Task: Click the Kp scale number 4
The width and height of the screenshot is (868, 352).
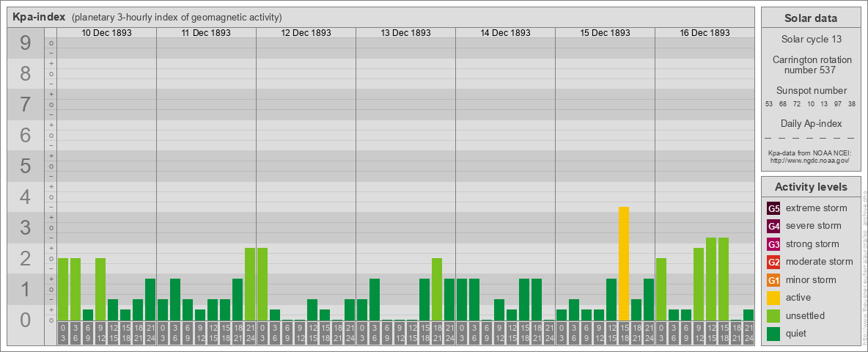Action: pyautogui.click(x=26, y=197)
